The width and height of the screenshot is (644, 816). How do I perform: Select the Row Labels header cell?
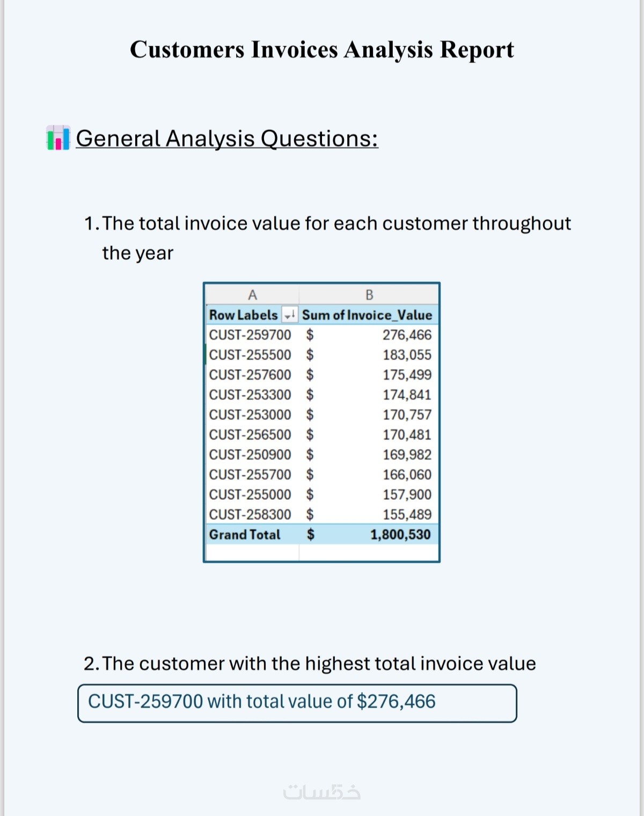pyautogui.click(x=243, y=315)
